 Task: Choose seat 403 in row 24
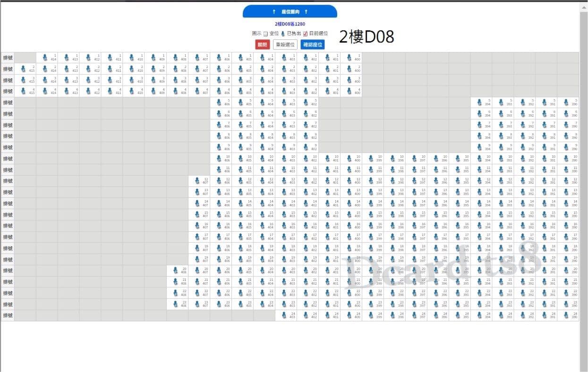[286, 315]
